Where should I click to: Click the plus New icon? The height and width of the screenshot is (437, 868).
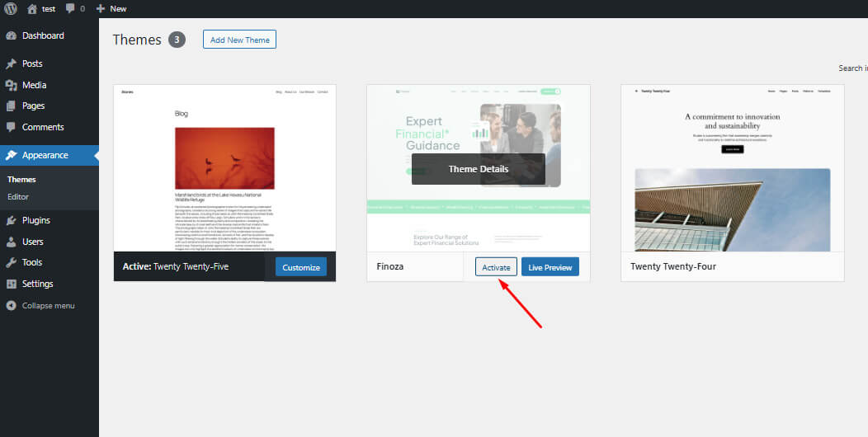click(100, 9)
